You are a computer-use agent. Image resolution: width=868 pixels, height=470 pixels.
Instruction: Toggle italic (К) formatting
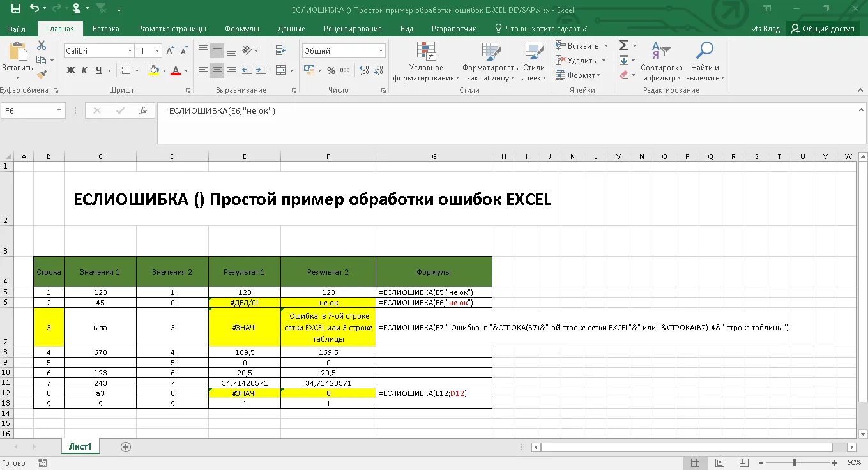[x=85, y=70]
